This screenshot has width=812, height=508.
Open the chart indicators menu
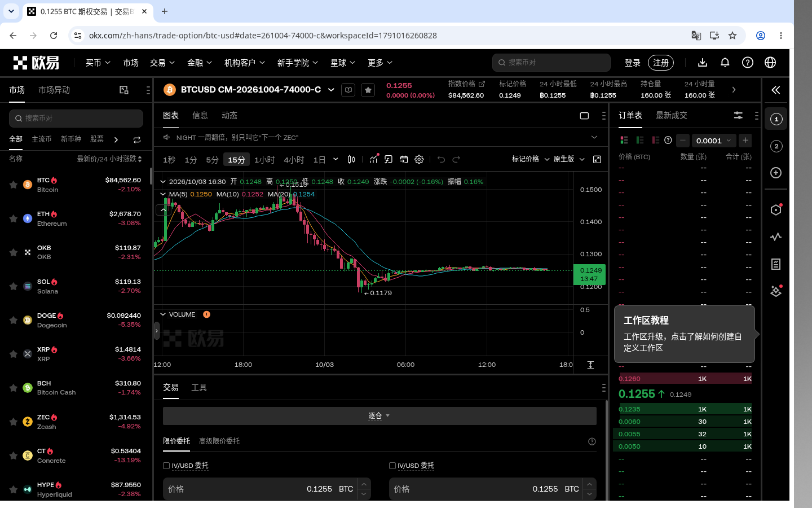(373, 159)
